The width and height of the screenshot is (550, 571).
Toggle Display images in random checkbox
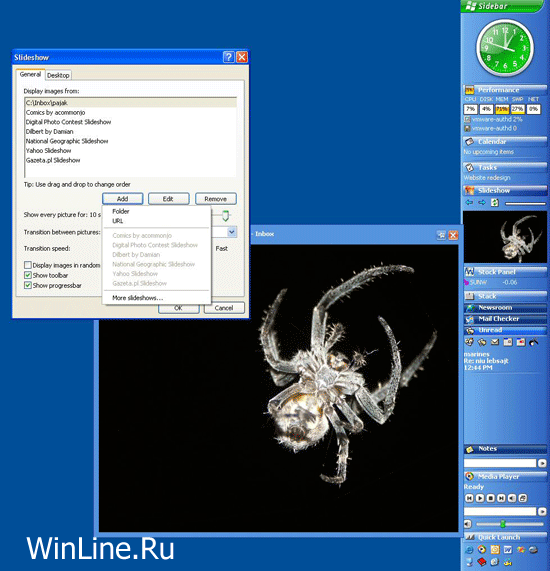click(28, 265)
